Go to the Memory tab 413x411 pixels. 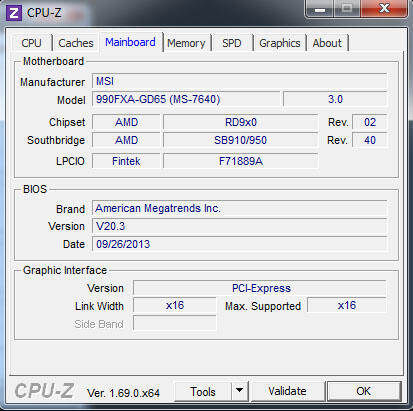[x=186, y=43]
